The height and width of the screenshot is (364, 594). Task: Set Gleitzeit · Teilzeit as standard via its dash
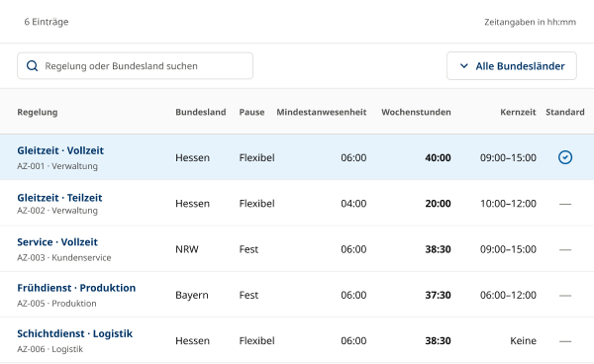click(565, 204)
